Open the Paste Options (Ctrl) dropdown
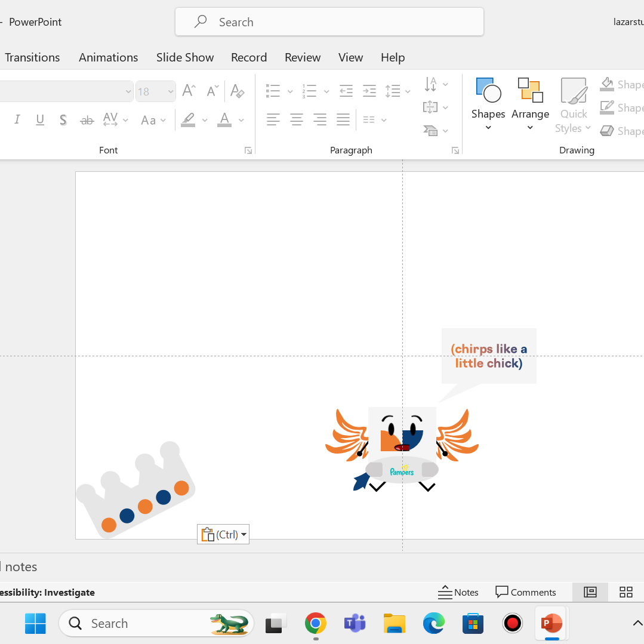Image resolution: width=644 pixels, height=644 pixels. click(x=223, y=534)
